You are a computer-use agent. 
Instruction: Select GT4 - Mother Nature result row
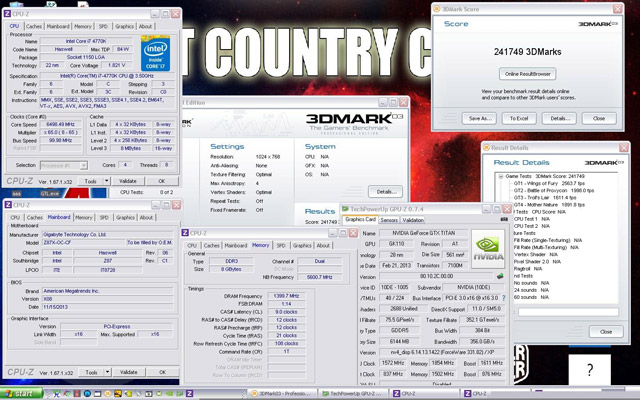click(549, 204)
